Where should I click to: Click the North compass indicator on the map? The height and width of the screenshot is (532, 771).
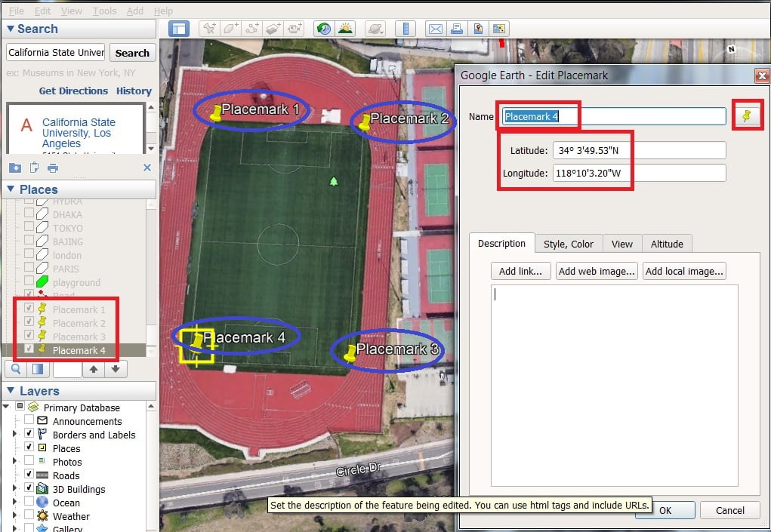pos(731,49)
